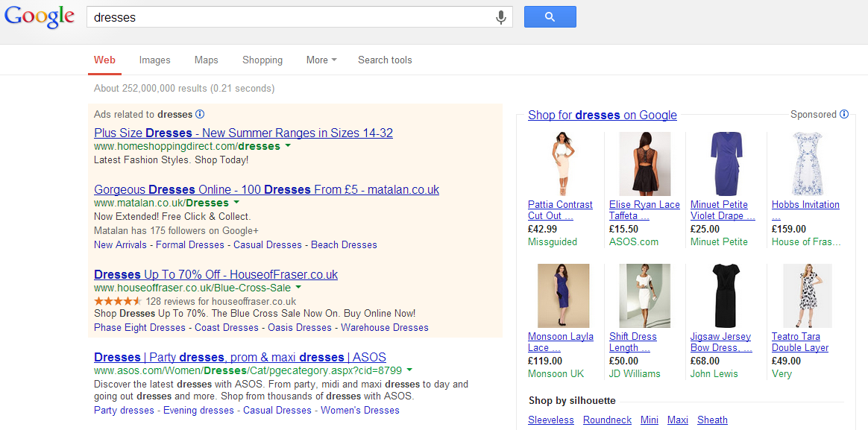Screen dimensions: 868x430
Task: Open 'Jigsaw Jersey Bow Dress' product link
Action: [721, 343]
